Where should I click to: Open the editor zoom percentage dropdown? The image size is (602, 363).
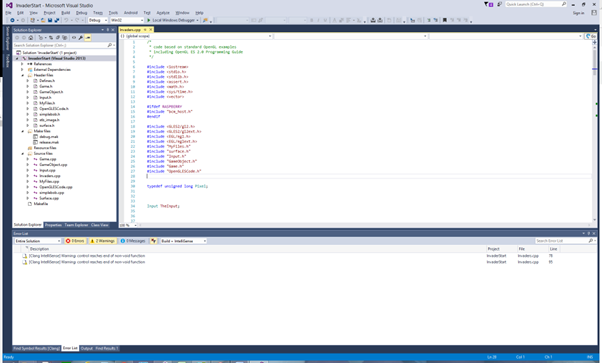pyautogui.click(x=128, y=225)
